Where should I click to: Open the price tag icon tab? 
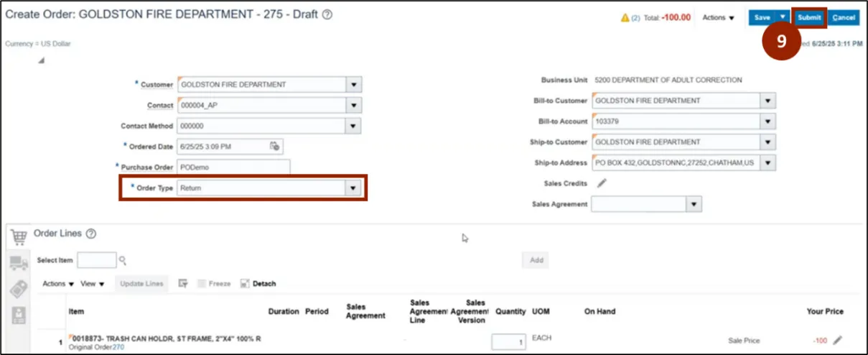tap(19, 289)
